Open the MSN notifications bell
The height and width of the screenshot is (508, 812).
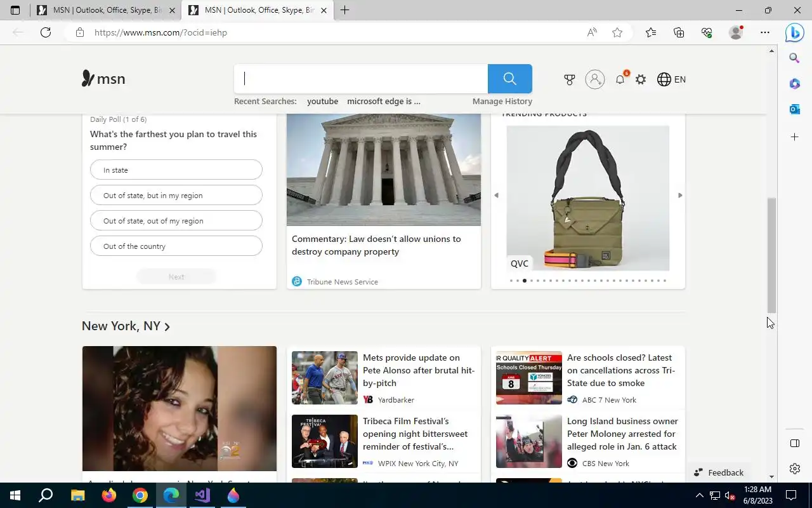coord(620,79)
